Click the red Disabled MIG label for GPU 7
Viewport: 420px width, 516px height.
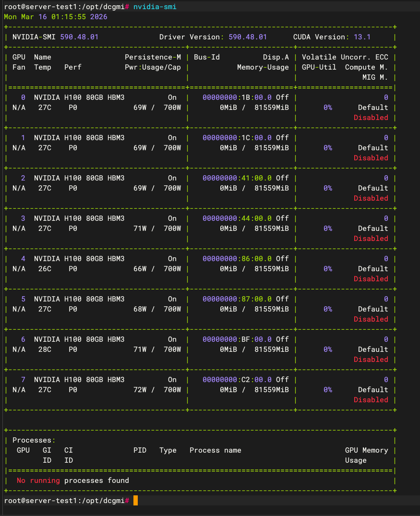[x=371, y=400]
